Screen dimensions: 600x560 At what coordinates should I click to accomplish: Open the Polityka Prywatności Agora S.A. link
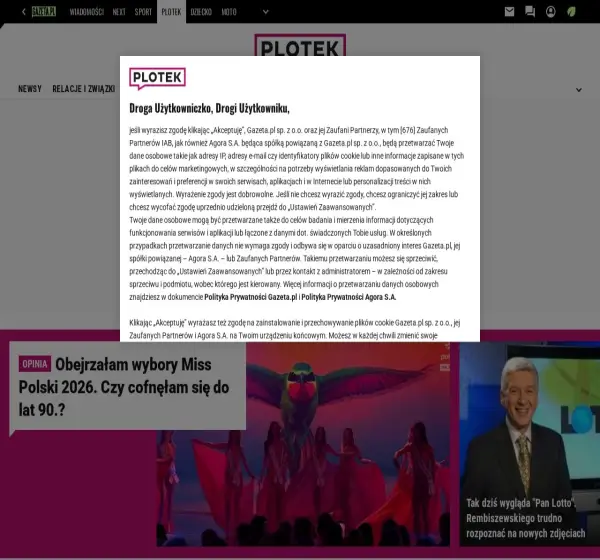pyautogui.click(x=349, y=297)
